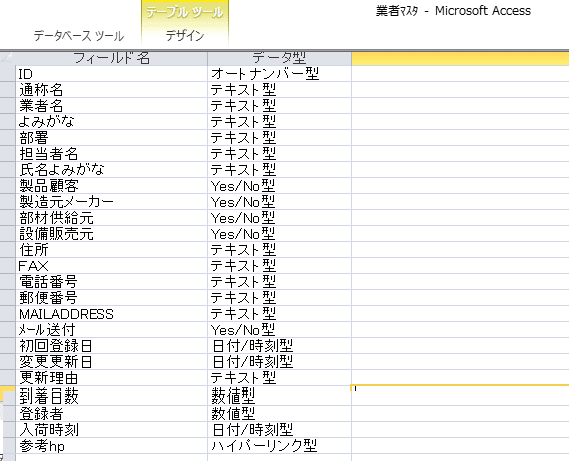Click the description cell for ID row
569x461 pixels.
pos(460,74)
